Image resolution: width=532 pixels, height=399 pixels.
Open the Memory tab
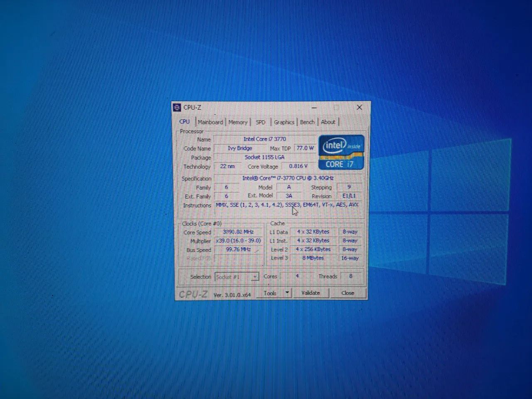[238, 122]
